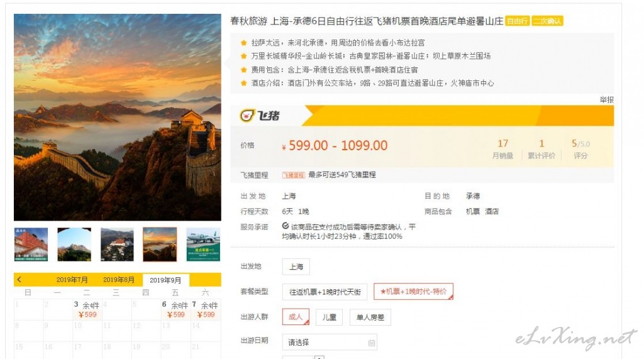Click the Fliggy 飞猪 logo
The width and height of the screenshot is (644, 359).
point(260,116)
